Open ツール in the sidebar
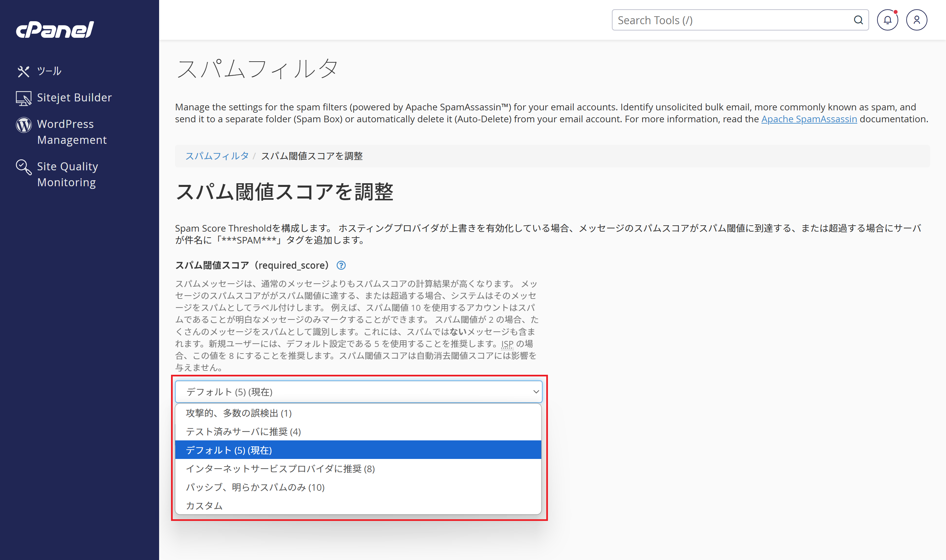This screenshot has height=560, width=946. [49, 71]
